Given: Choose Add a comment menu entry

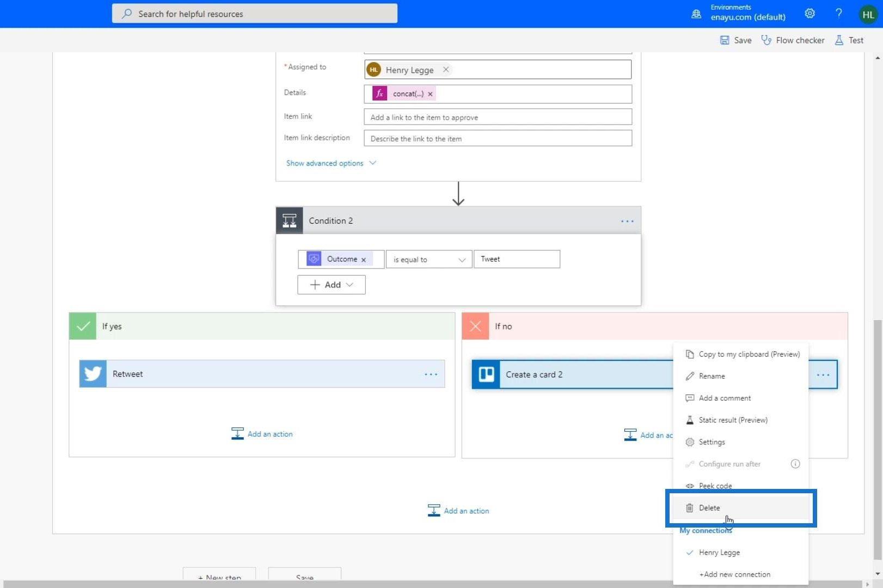Looking at the screenshot, I should click(x=741, y=398).
